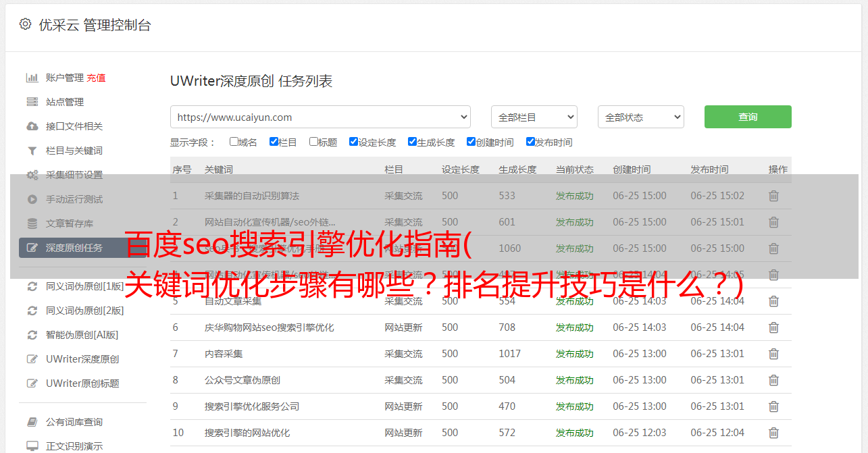The height and width of the screenshot is (453, 868).
Task: Open the site URL dropdown
Action: (x=320, y=117)
